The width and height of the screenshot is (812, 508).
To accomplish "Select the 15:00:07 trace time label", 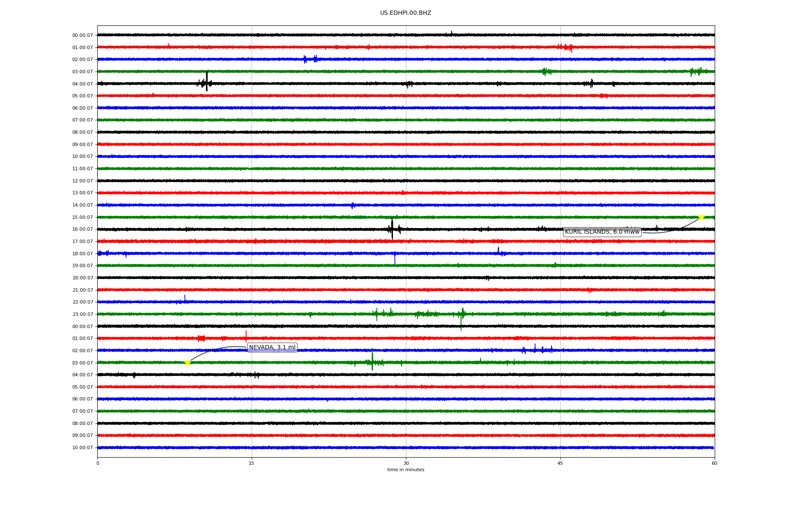I will (82, 218).
